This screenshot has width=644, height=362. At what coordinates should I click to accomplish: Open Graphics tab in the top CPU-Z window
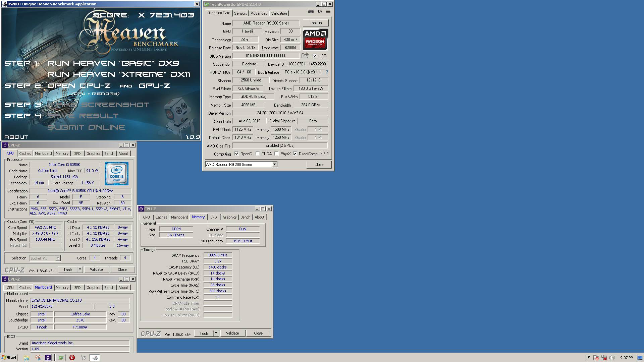coord(93,154)
